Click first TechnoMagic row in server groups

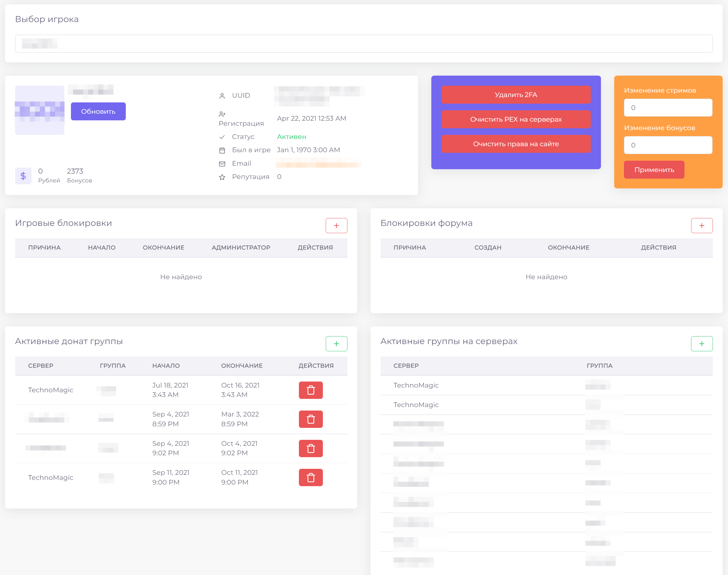coord(546,385)
